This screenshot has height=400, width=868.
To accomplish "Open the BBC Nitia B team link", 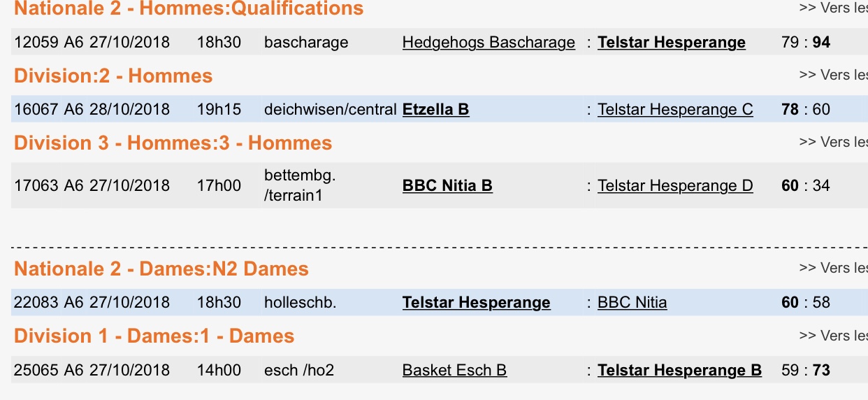I will click(447, 186).
